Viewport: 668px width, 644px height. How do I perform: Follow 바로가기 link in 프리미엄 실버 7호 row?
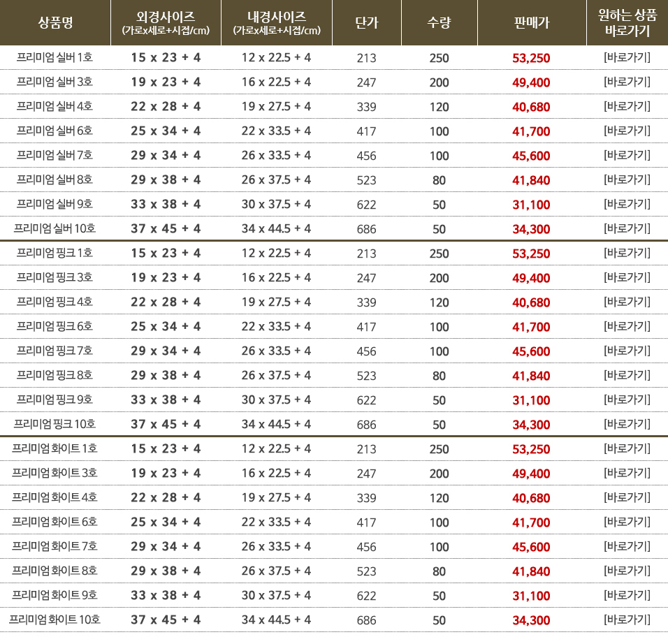tap(627, 155)
